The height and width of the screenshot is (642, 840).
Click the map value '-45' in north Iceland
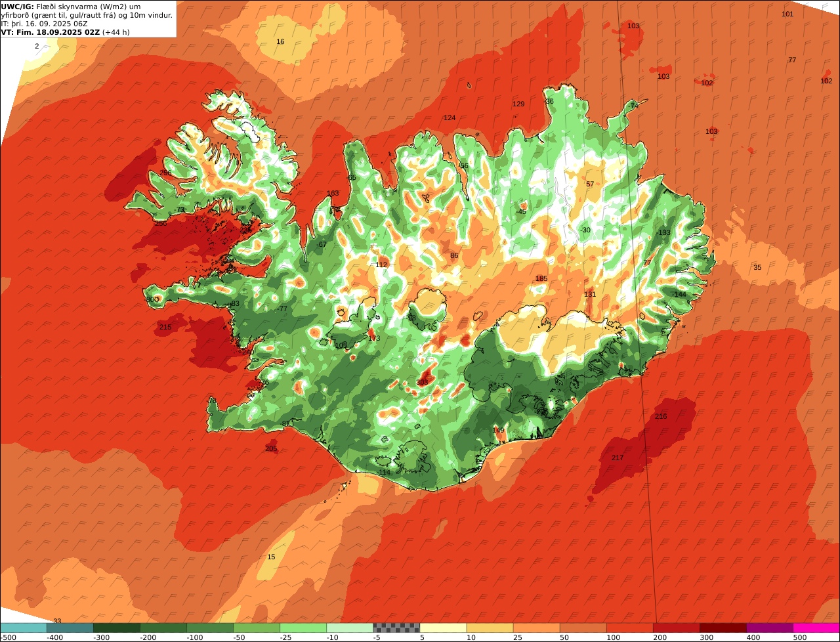click(x=521, y=212)
